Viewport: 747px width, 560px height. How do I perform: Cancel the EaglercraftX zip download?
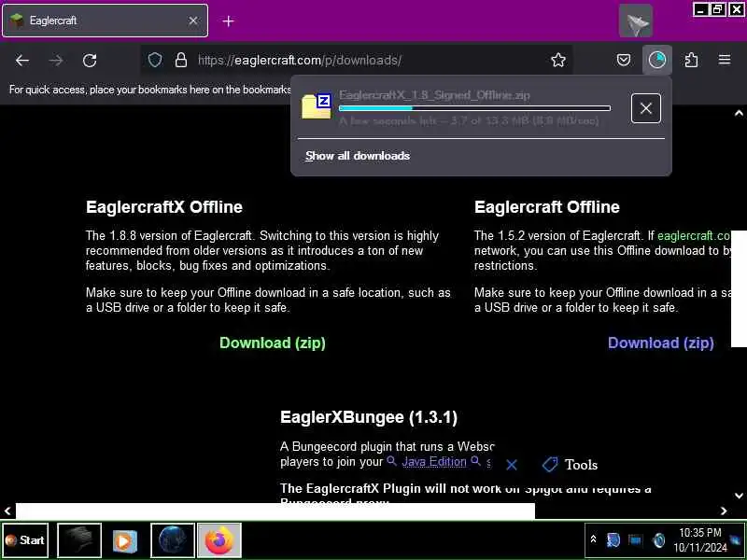pyautogui.click(x=645, y=108)
